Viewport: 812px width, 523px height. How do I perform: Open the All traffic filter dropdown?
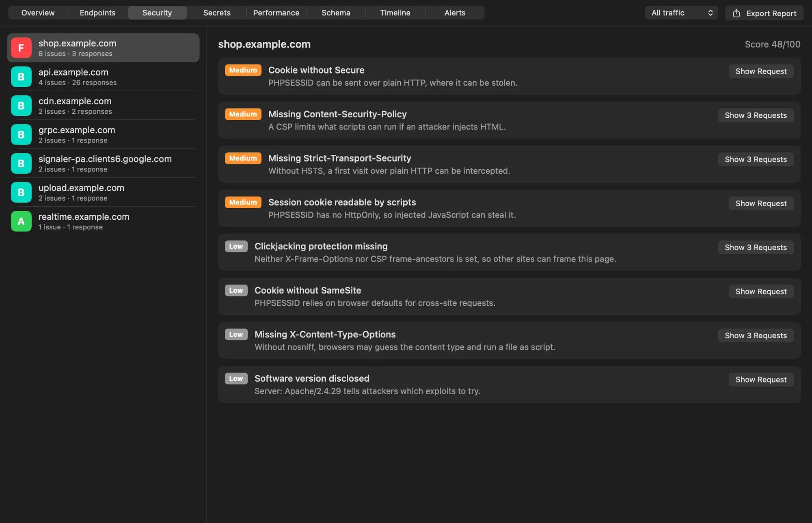point(681,13)
